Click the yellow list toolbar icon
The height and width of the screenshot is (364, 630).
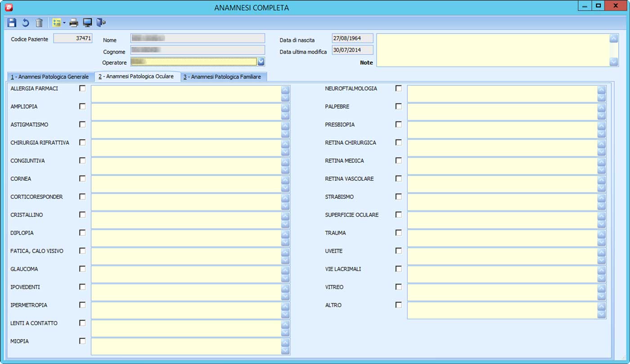[x=56, y=22]
